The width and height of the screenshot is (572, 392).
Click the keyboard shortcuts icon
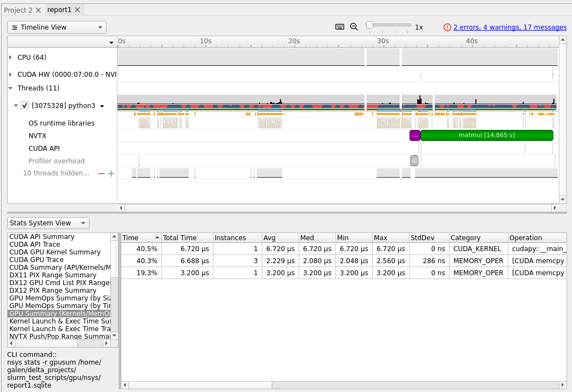340,27
